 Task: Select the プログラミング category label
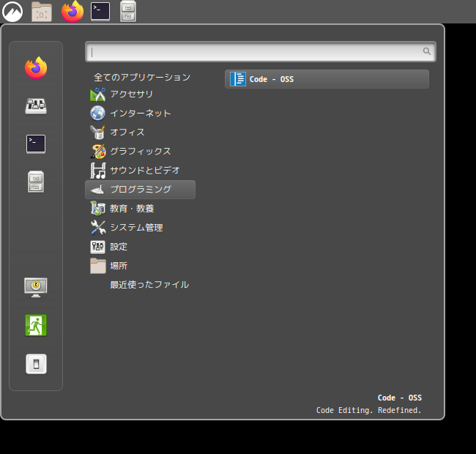pos(141,190)
